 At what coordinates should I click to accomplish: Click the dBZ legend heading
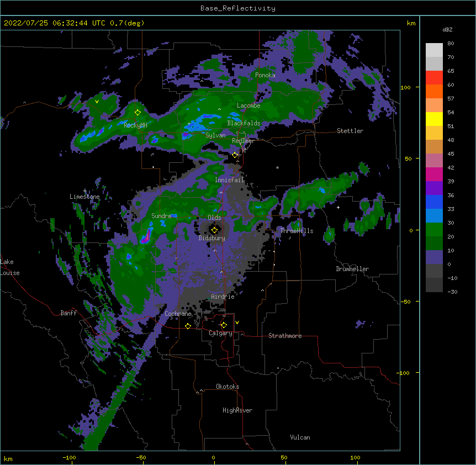click(447, 29)
